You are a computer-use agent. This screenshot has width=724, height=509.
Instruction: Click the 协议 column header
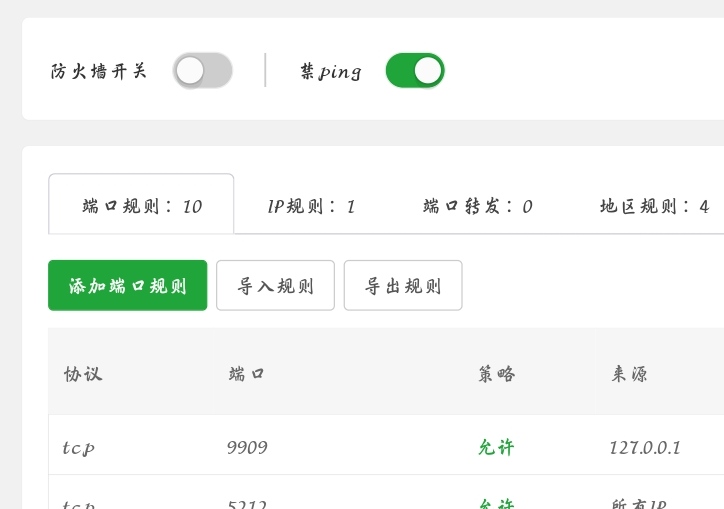(83, 374)
